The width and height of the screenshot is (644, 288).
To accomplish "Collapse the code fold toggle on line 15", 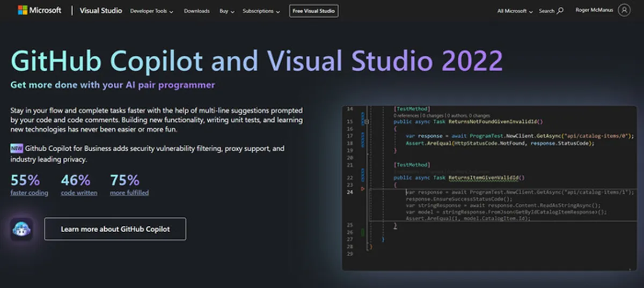I will tap(367, 122).
